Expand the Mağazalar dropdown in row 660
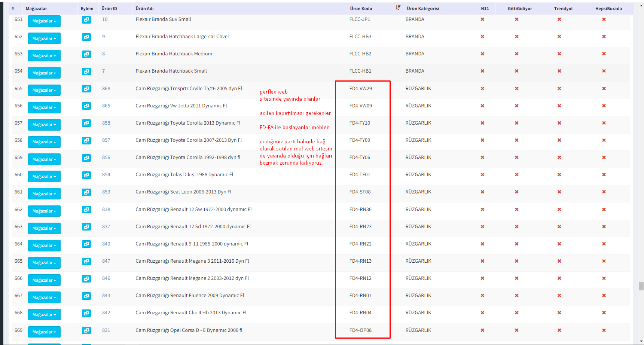 coord(44,177)
